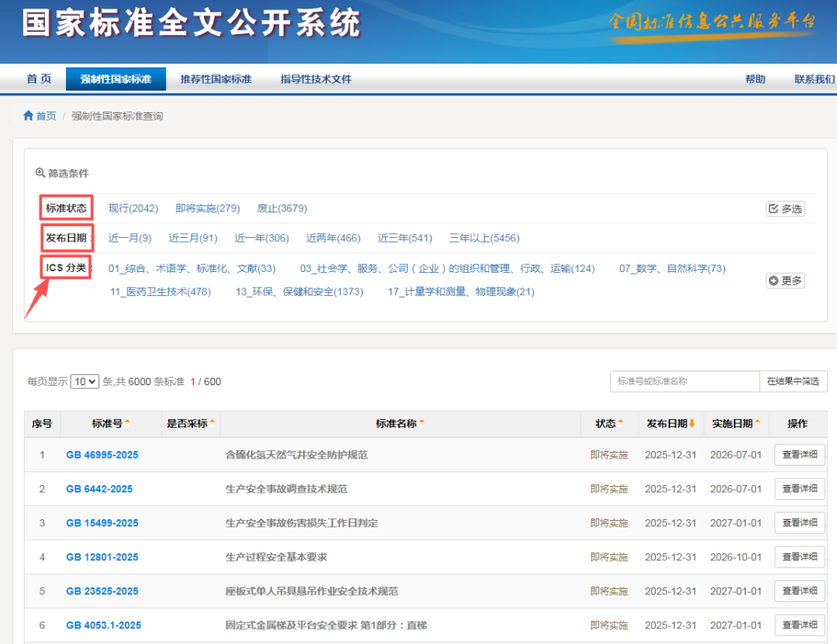
Task: Switch to the 指导性技术文件 tab
Action: pyautogui.click(x=317, y=78)
